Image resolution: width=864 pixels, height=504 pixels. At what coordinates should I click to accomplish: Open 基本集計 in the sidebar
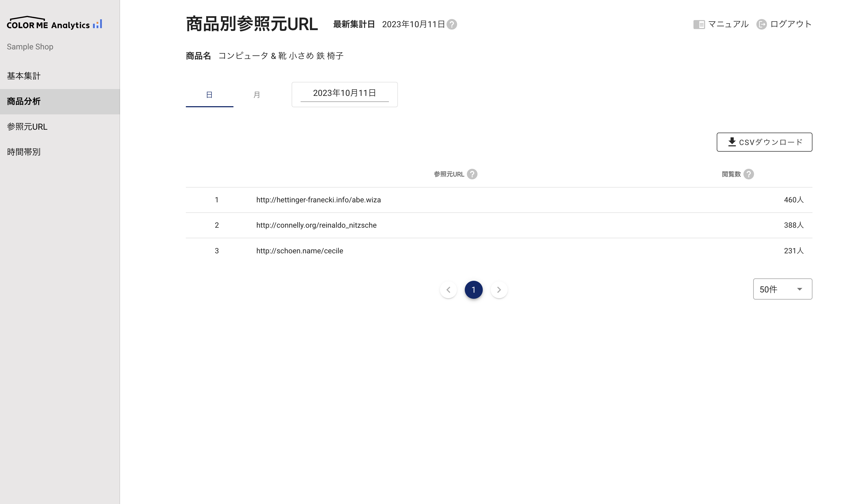[60, 76]
